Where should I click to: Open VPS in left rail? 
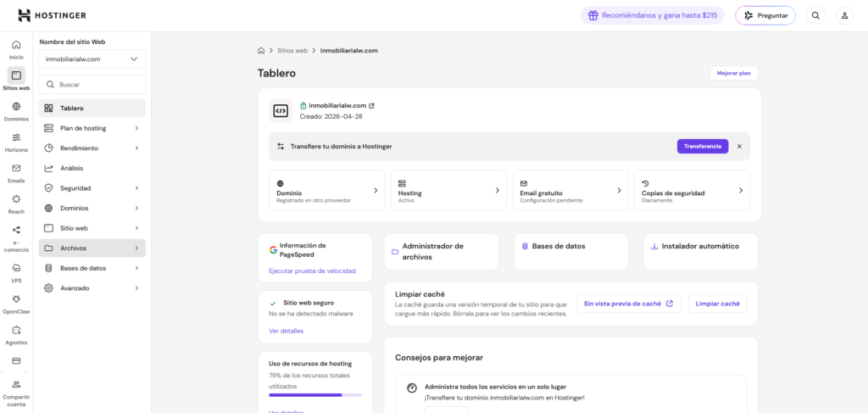pos(16,272)
